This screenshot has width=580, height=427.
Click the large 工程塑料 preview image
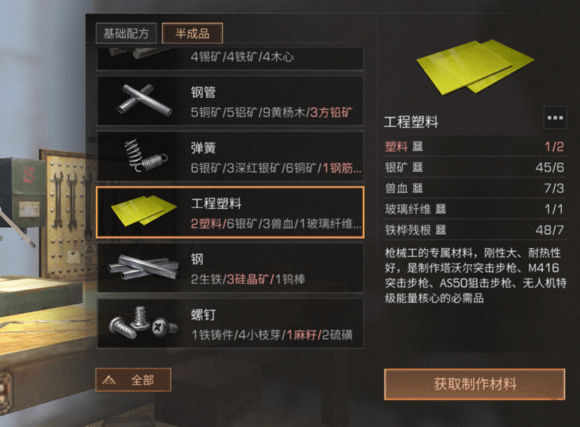click(x=475, y=67)
